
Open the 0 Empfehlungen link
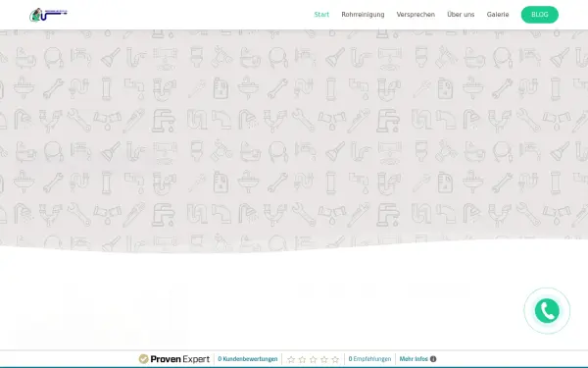369,359
